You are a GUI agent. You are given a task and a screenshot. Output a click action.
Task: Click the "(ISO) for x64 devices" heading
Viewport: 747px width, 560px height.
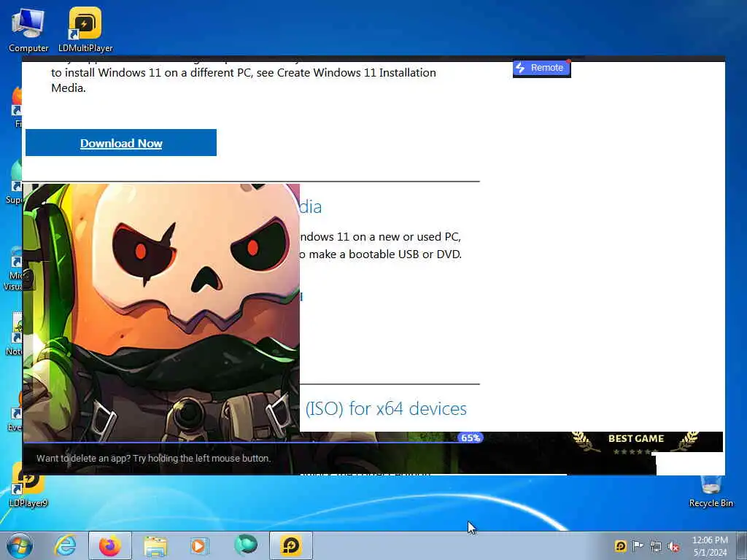(x=386, y=408)
